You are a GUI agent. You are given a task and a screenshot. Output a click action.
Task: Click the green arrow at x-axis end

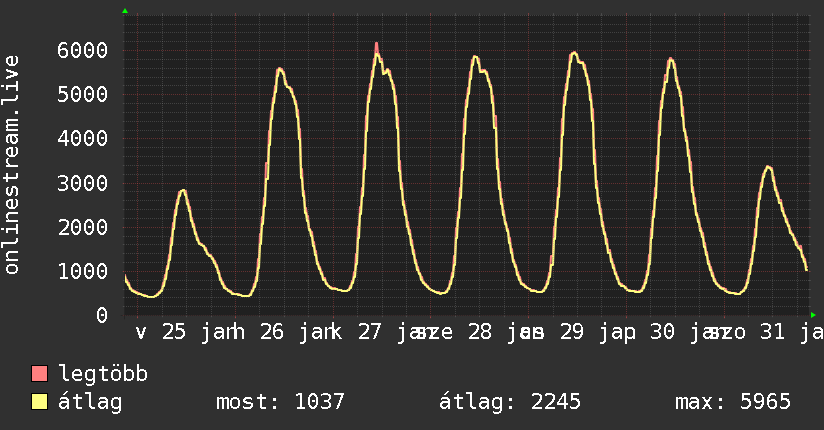point(813,315)
